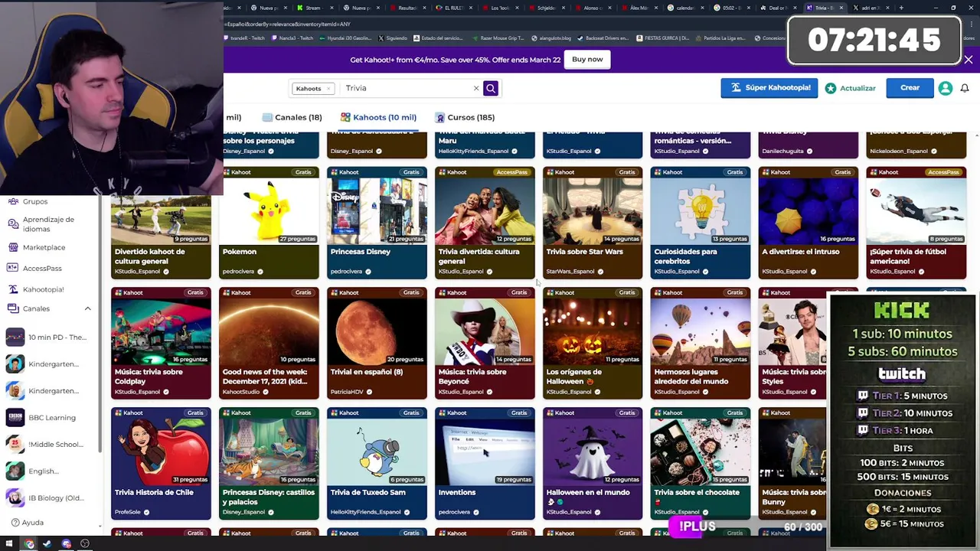
Task: Click Windows Start button in taskbar
Action: pos(9,544)
